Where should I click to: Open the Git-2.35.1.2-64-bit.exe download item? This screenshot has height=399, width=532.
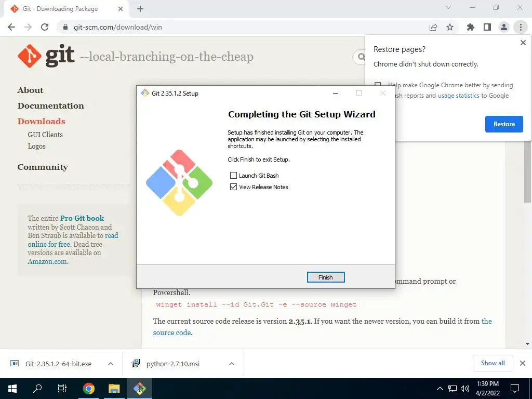click(58, 364)
